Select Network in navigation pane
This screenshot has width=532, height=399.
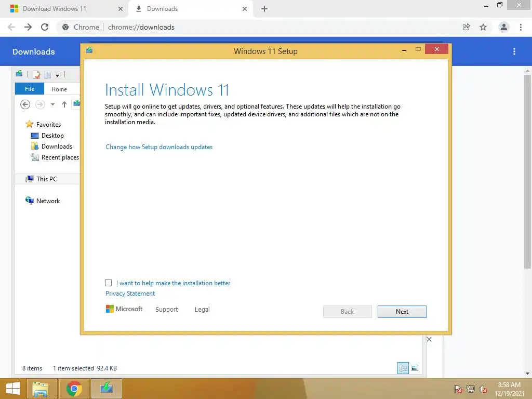coord(43,201)
